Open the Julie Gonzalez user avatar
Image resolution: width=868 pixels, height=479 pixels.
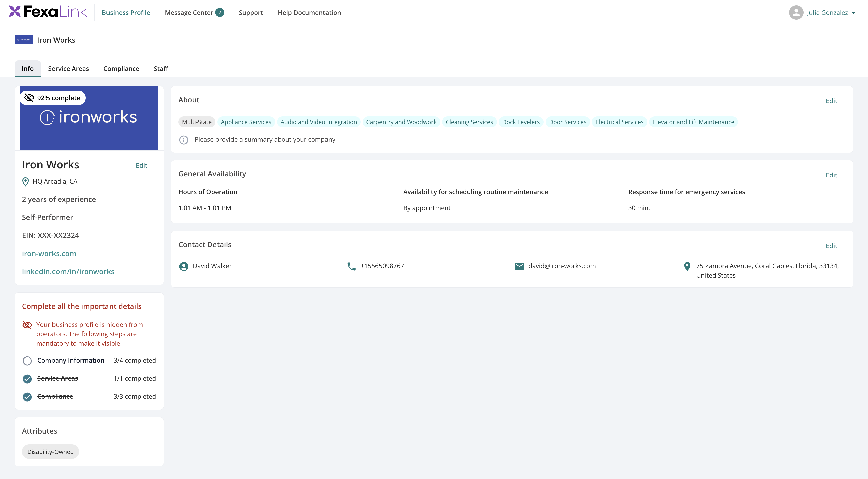click(796, 13)
